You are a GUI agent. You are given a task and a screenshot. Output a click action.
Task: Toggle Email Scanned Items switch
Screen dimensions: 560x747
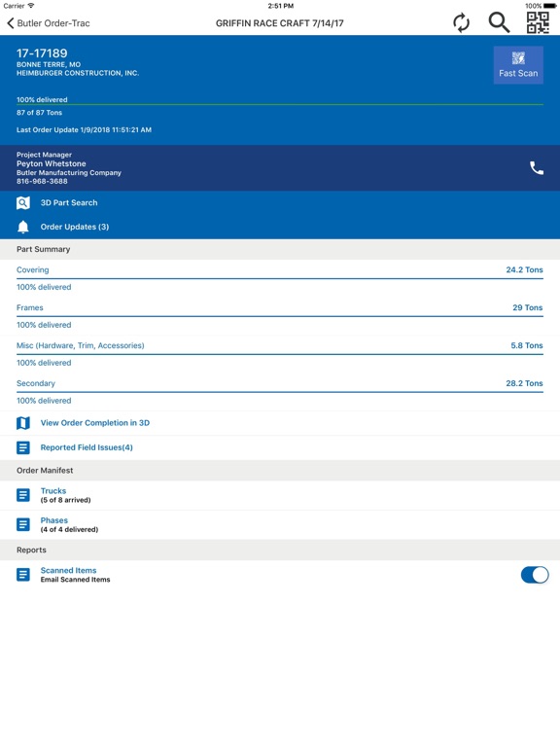point(535,575)
